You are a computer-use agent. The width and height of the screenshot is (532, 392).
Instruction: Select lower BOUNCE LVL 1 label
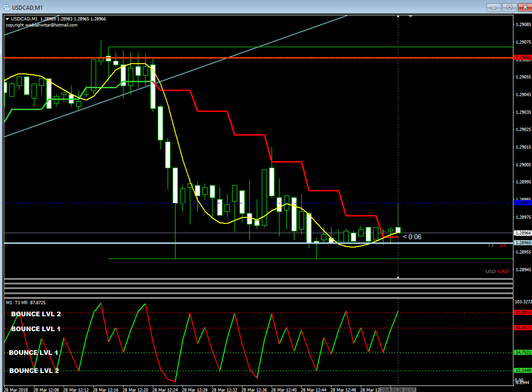coord(33,353)
